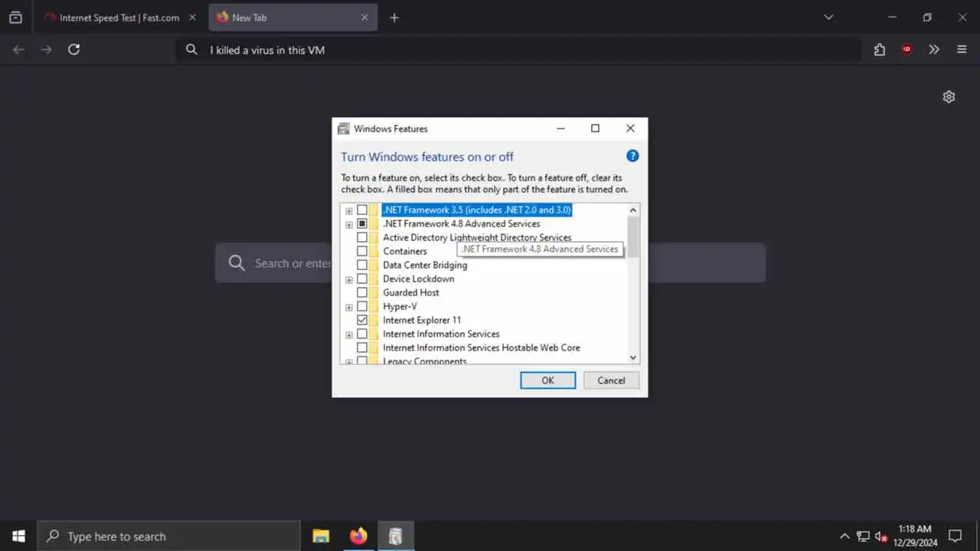980x551 pixels.
Task: Open File Explorer from taskbar
Action: [321, 536]
